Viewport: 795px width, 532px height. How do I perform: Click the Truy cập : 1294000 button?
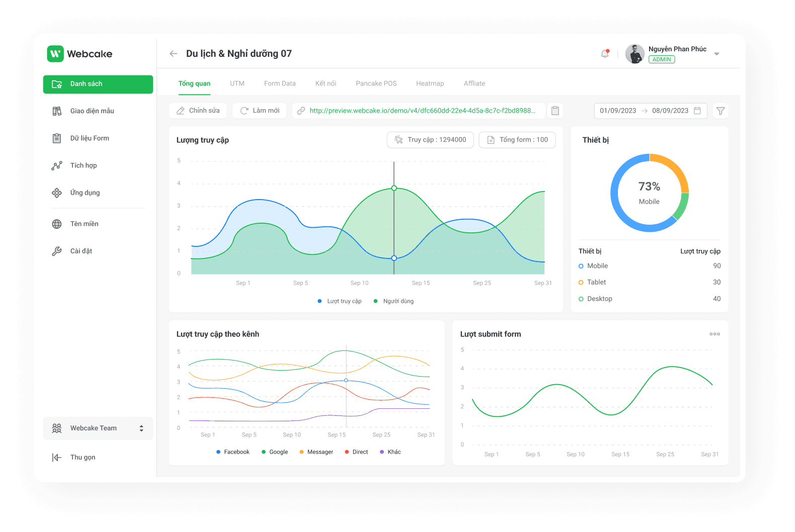pos(430,140)
